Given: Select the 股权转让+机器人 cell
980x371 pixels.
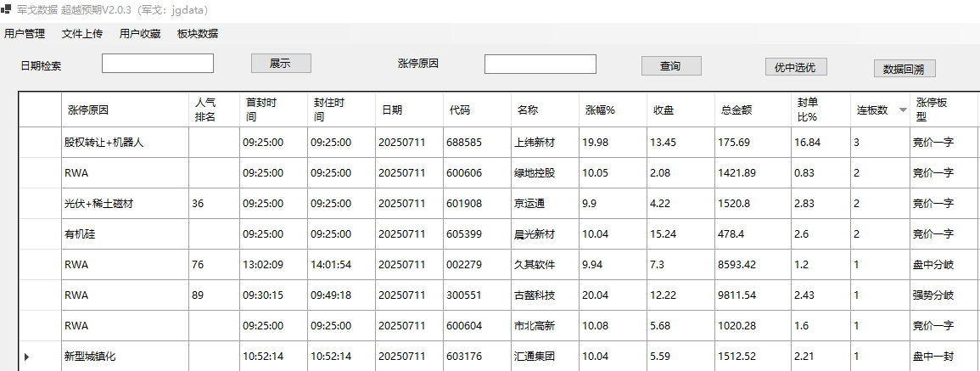Looking at the screenshot, I should pyautogui.click(x=126, y=143).
